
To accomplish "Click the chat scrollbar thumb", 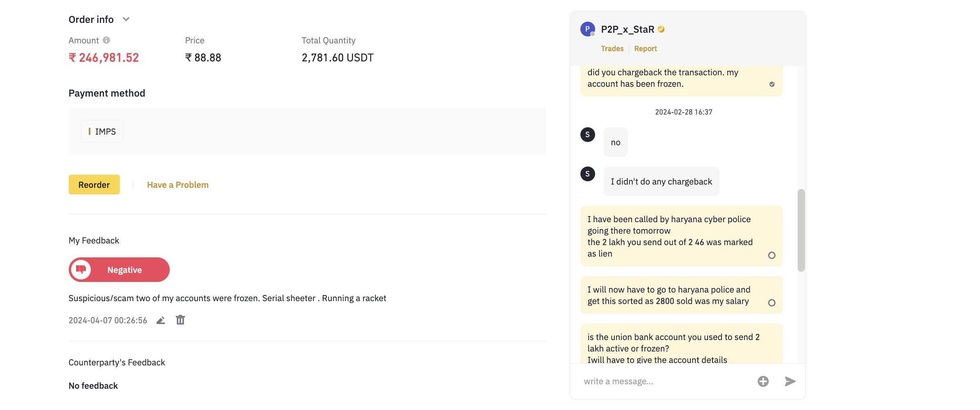I will pyautogui.click(x=801, y=230).
